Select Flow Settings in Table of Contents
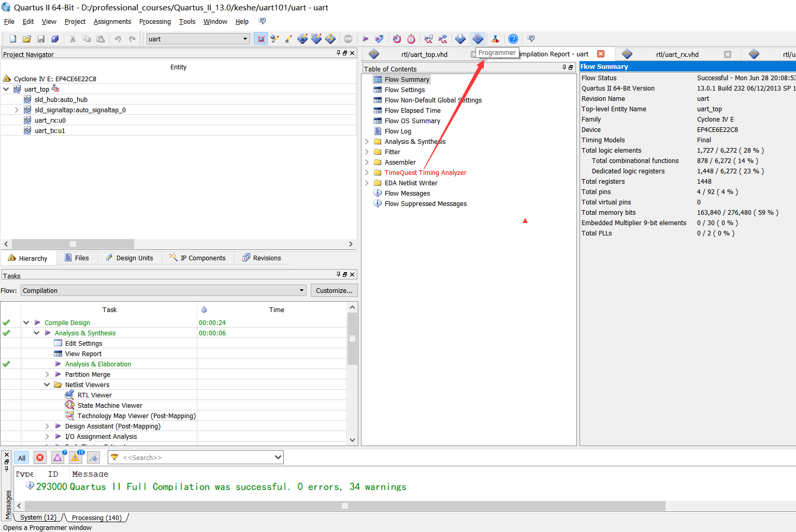 point(404,90)
